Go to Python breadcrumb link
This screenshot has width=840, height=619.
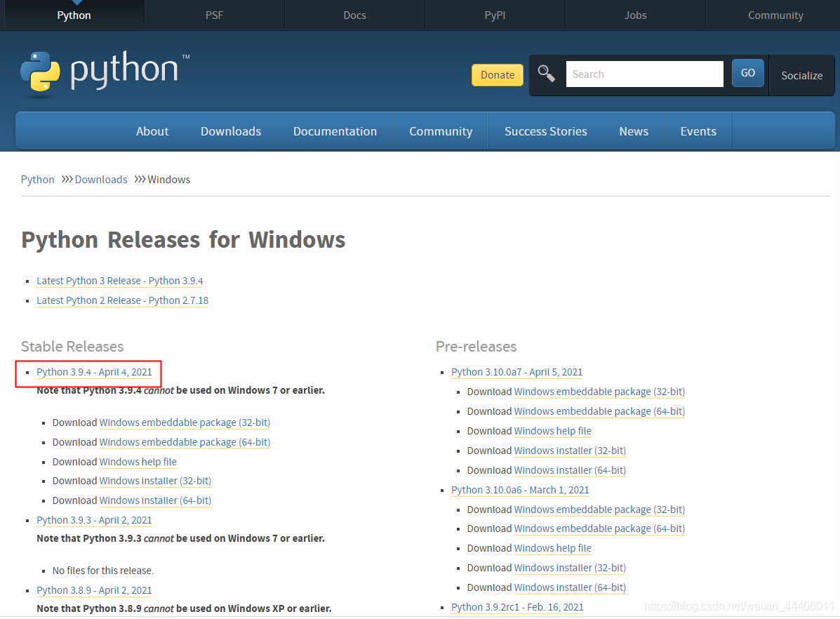[x=37, y=180]
